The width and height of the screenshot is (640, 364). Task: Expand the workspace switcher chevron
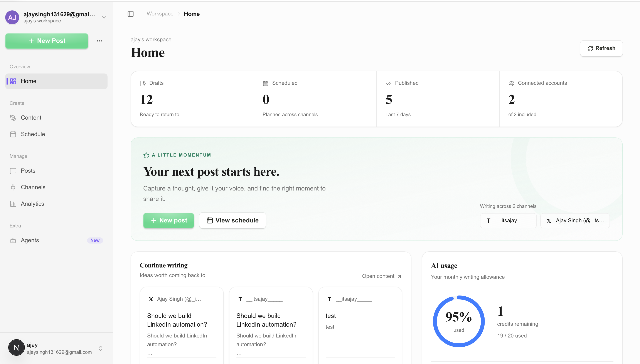coord(104,17)
